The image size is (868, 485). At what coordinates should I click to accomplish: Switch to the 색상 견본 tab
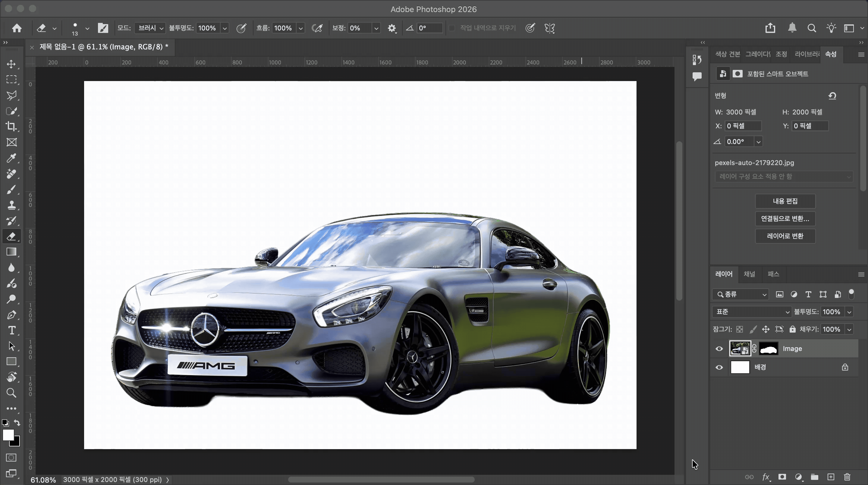[728, 54]
